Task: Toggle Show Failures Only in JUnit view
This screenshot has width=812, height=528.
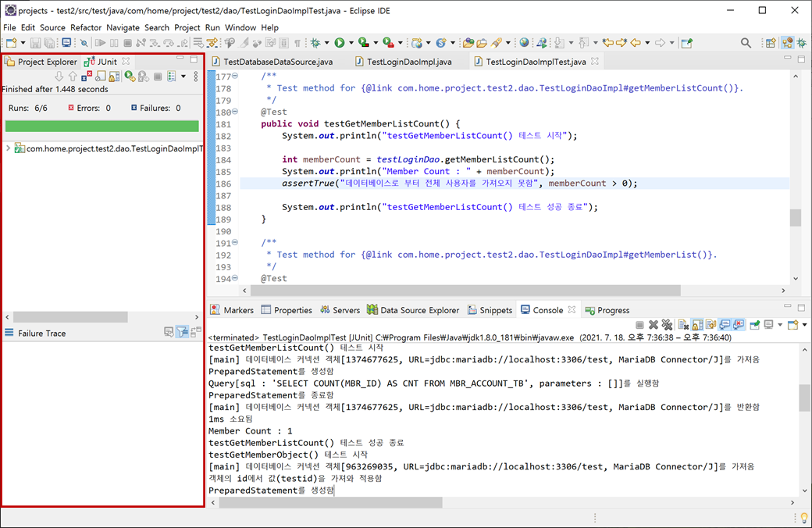Action: click(87, 77)
